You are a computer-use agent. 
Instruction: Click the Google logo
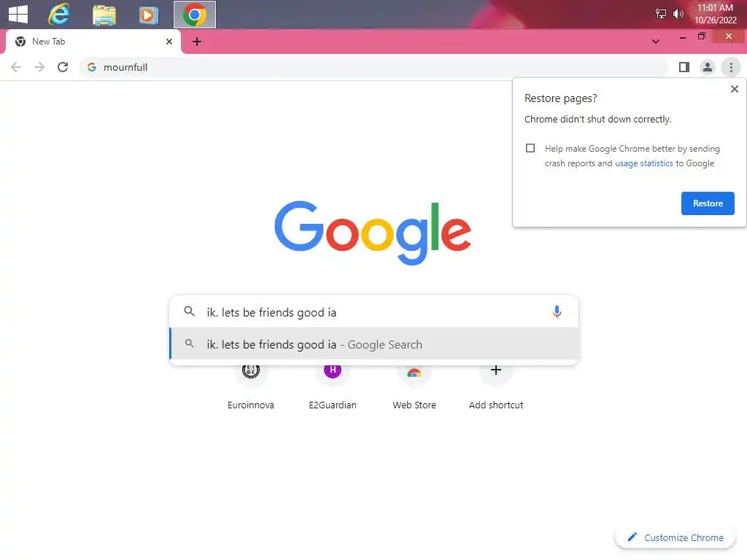click(373, 233)
